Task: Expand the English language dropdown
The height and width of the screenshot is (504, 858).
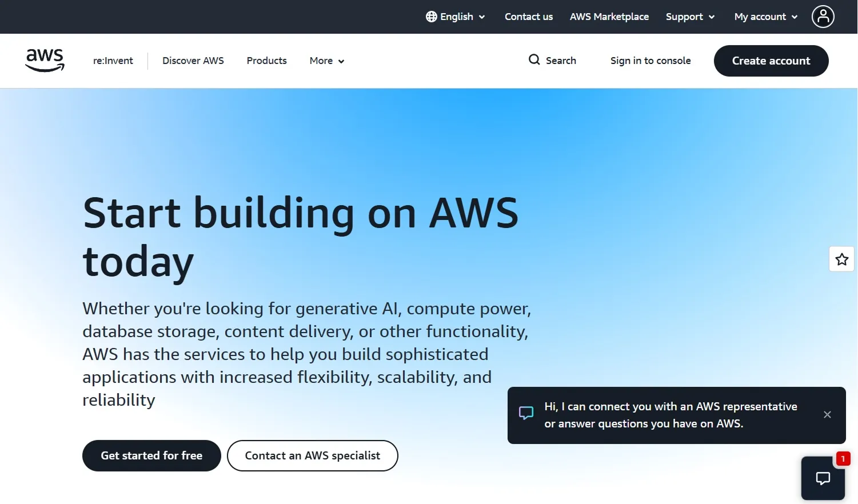Action: coord(456,17)
